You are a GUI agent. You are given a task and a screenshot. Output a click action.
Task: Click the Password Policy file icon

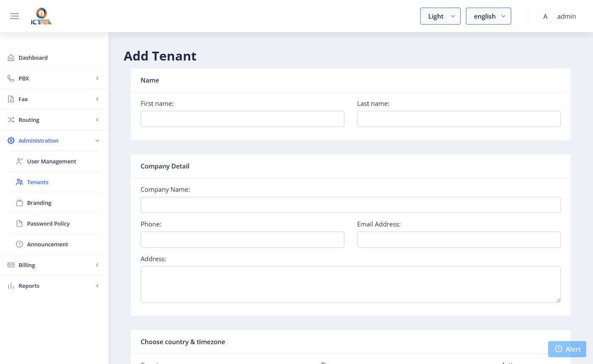click(x=19, y=223)
